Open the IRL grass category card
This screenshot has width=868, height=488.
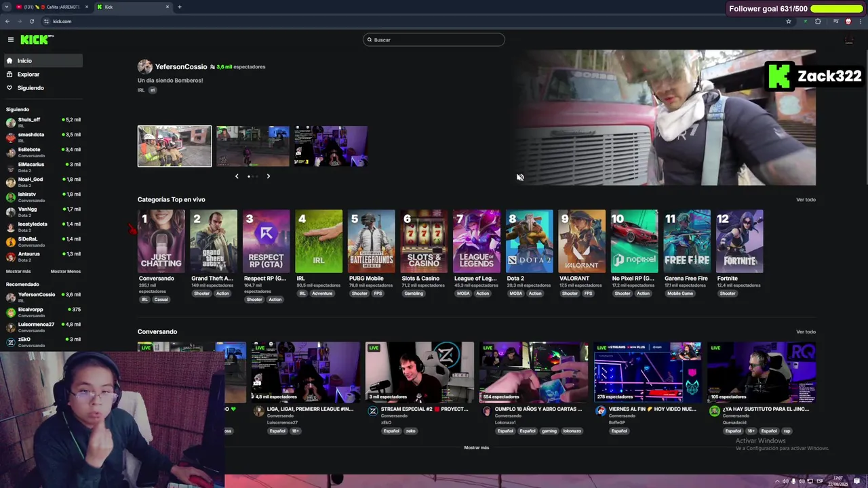point(319,241)
